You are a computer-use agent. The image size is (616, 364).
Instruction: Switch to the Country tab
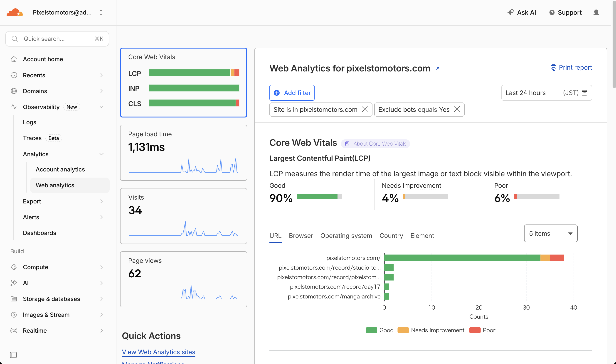[x=391, y=235]
